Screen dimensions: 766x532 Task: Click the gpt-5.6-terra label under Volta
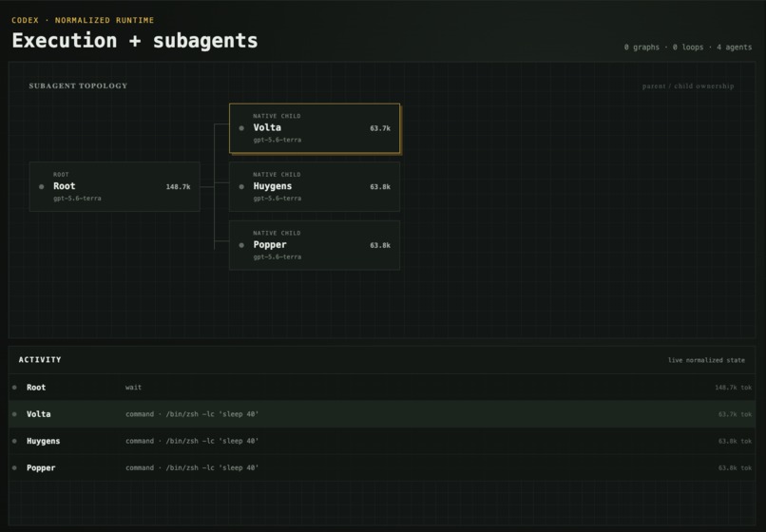tap(277, 140)
